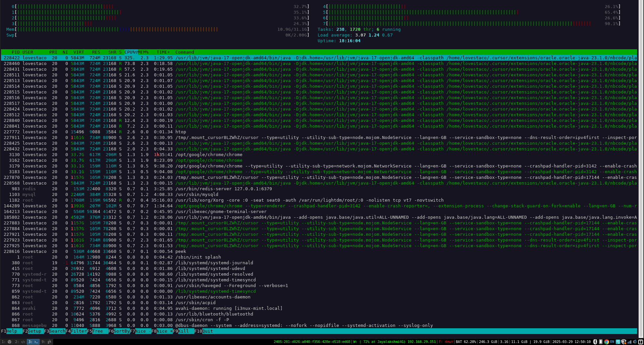644x345 pixels.
Task: Select the gnome-terminal-server process row
Action: click(319, 212)
